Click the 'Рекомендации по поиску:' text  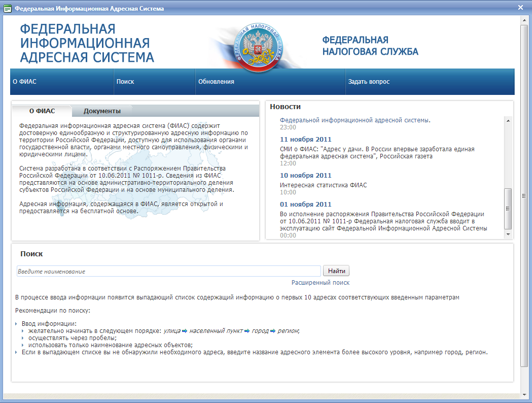coord(53,311)
